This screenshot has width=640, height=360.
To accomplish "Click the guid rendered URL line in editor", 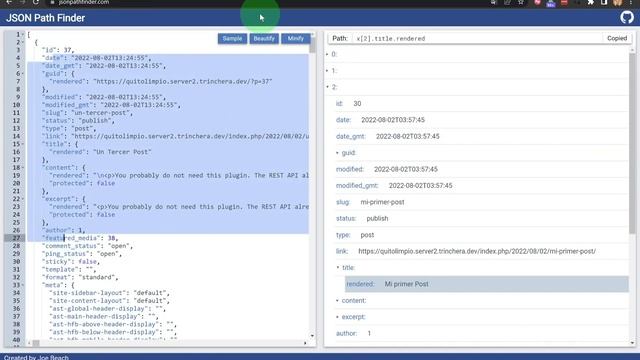I will [x=161, y=81].
